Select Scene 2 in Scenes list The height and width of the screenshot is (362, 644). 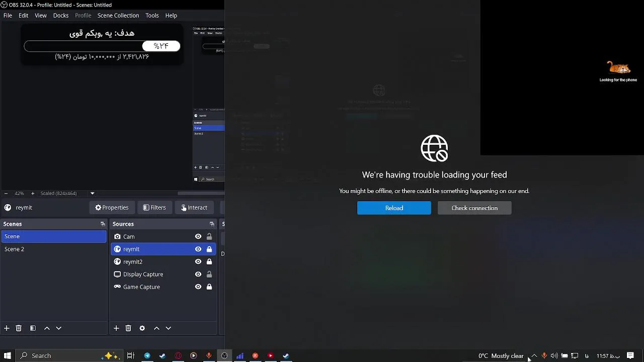pos(54,249)
